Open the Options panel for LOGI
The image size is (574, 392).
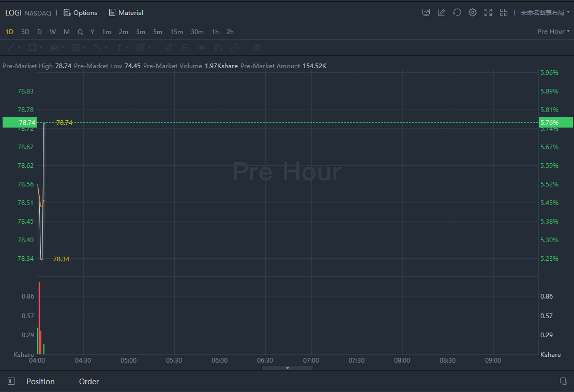(80, 13)
